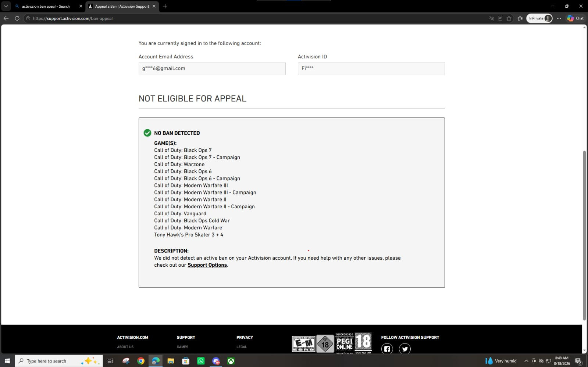The width and height of the screenshot is (588, 367).
Task: Click the ESRB E-M rating logo
Action: pyautogui.click(x=303, y=344)
